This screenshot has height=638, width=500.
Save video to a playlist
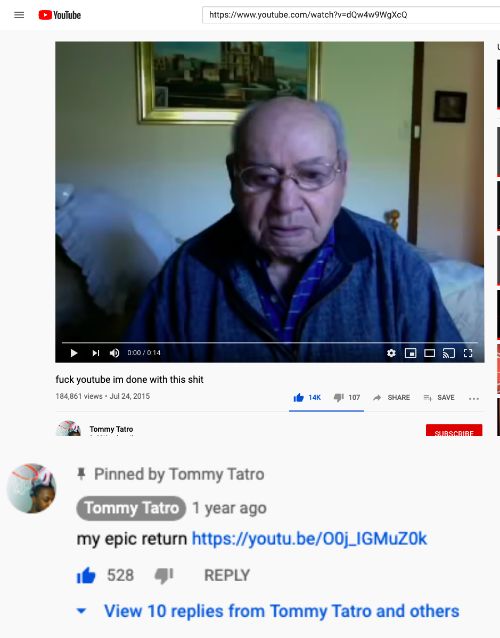pos(439,398)
